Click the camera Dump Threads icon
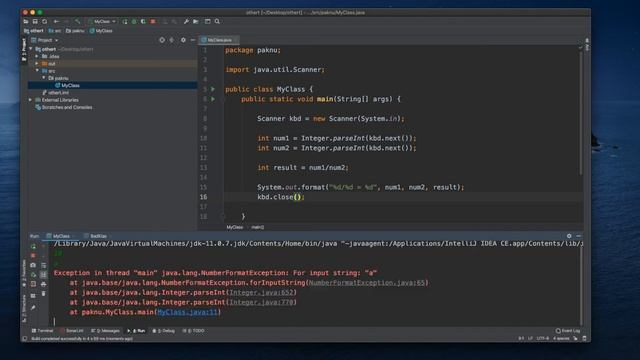Viewport: 640px width, 360px height. (33, 265)
